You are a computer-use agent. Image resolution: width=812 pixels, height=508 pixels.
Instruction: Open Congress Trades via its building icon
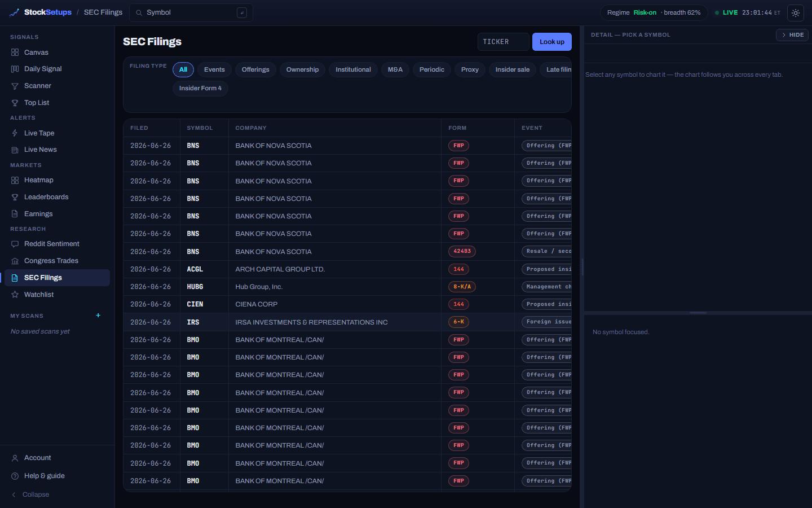coord(15,261)
